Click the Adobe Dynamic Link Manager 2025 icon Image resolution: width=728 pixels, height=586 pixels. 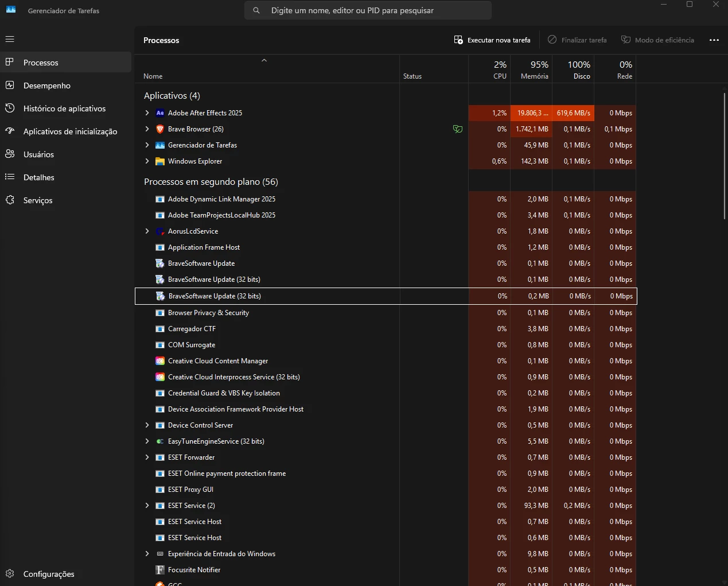160,199
